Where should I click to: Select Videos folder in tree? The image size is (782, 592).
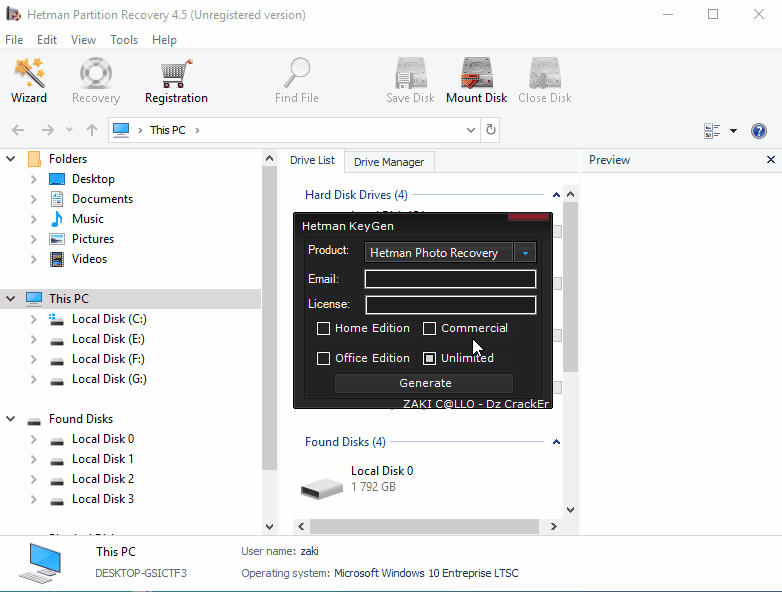(89, 258)
